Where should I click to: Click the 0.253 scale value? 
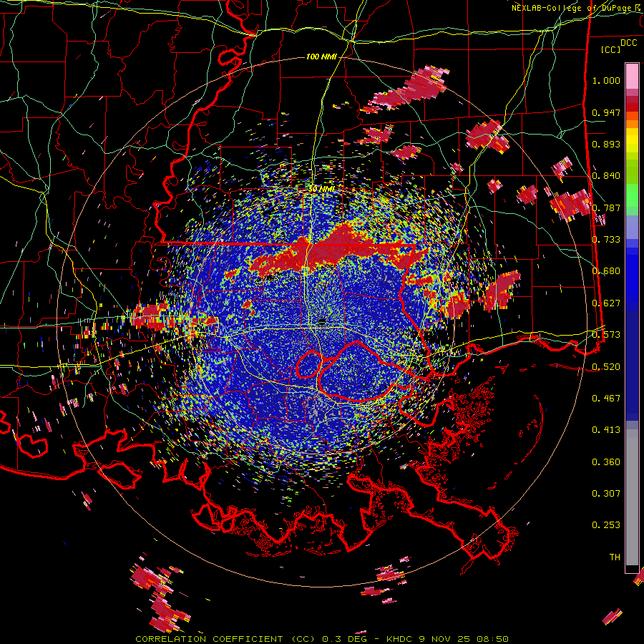click(606, 525)
